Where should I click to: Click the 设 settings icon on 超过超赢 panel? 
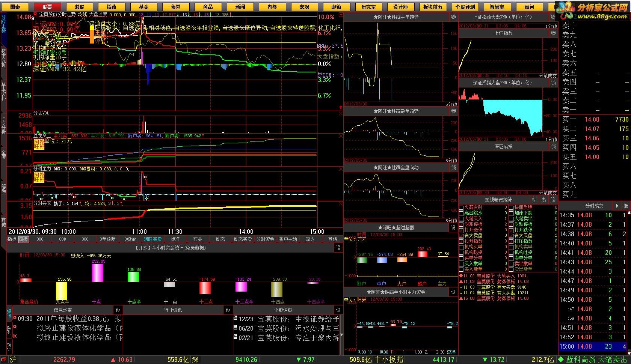coord(453,227)
